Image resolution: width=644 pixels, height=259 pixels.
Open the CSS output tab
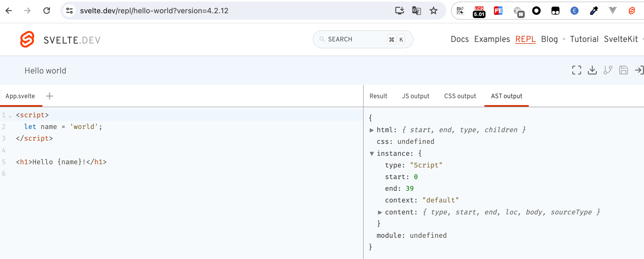coord(460,96)
